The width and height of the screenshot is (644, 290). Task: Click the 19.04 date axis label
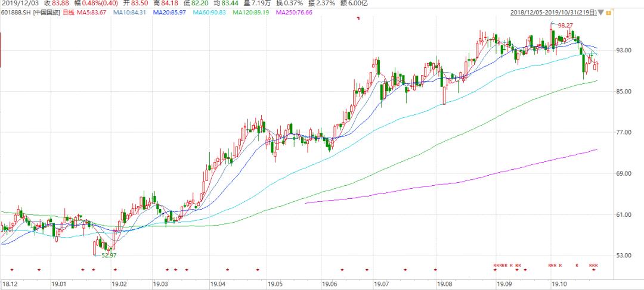218,283
